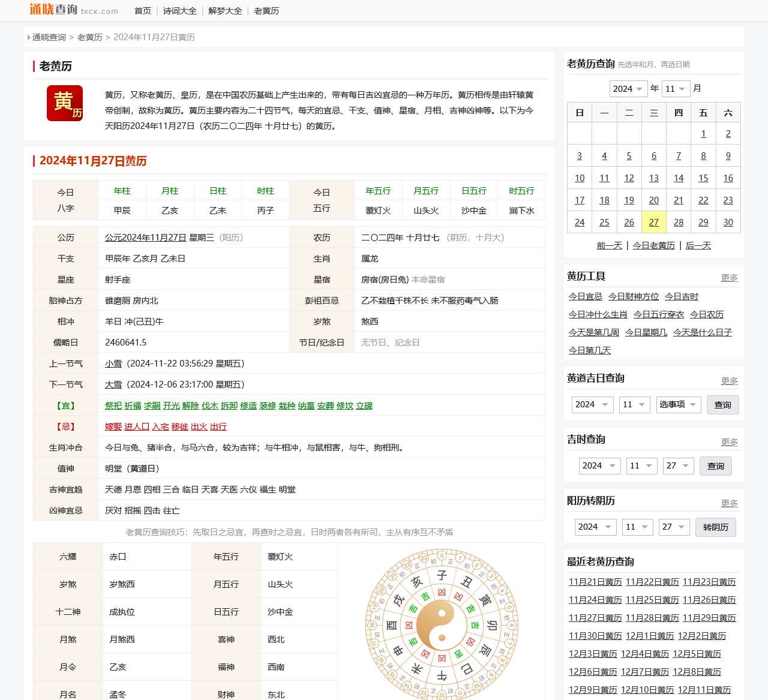Open the year dropdown in 吉时查询
The width and height of the screenshot is (768, 700).
coord(599,465)
